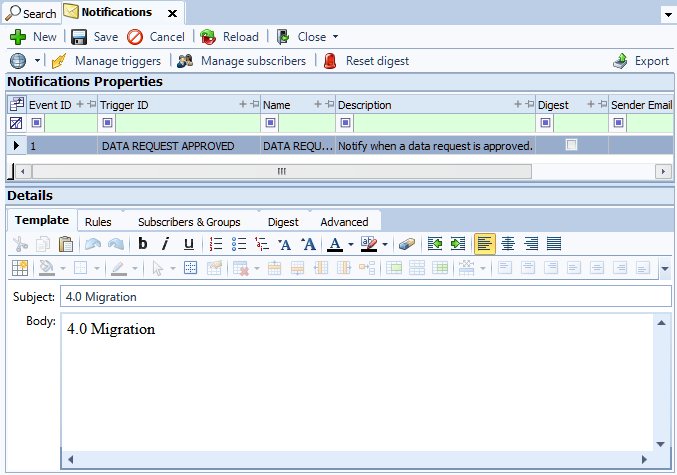This screenshot has height=475, width=677.
Task: Click the grid column chooser icon
Action: coord(17,104)
